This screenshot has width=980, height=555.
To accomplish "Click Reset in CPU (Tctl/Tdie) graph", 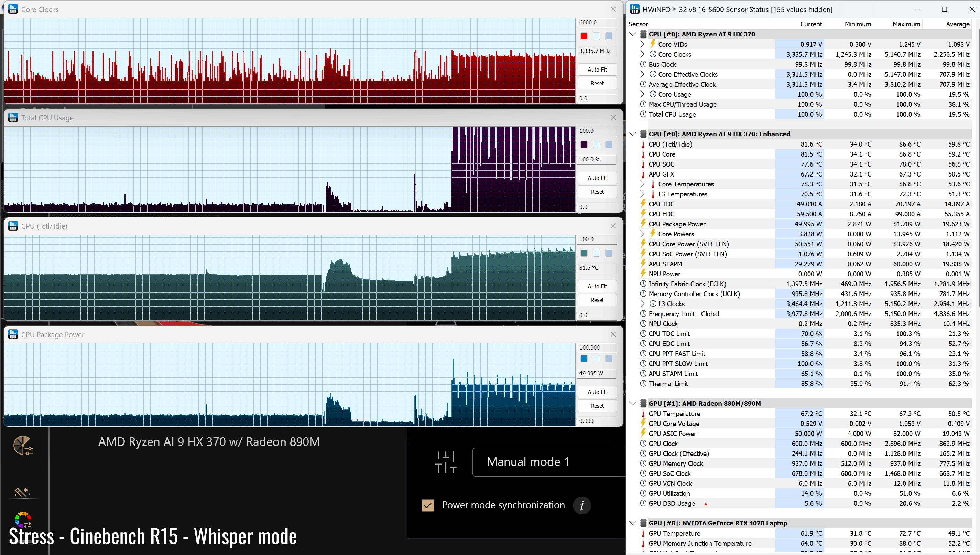I will 597,300.
